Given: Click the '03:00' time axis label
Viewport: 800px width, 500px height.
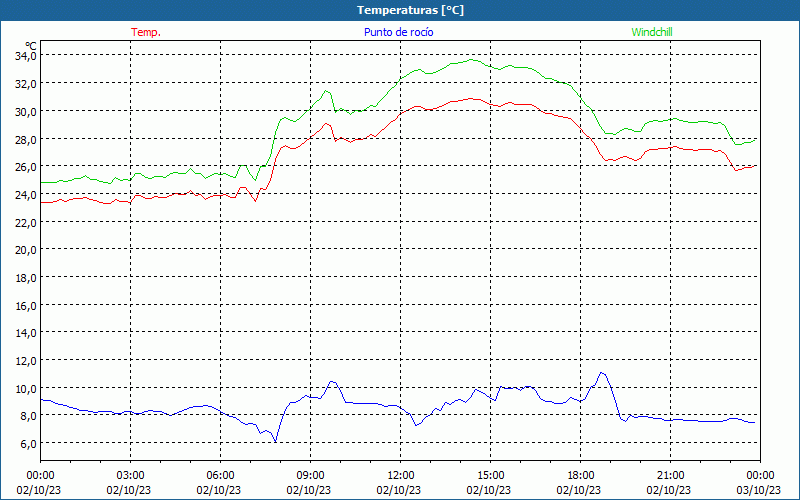Looking at the screenshot, I should tap(131, 476).
